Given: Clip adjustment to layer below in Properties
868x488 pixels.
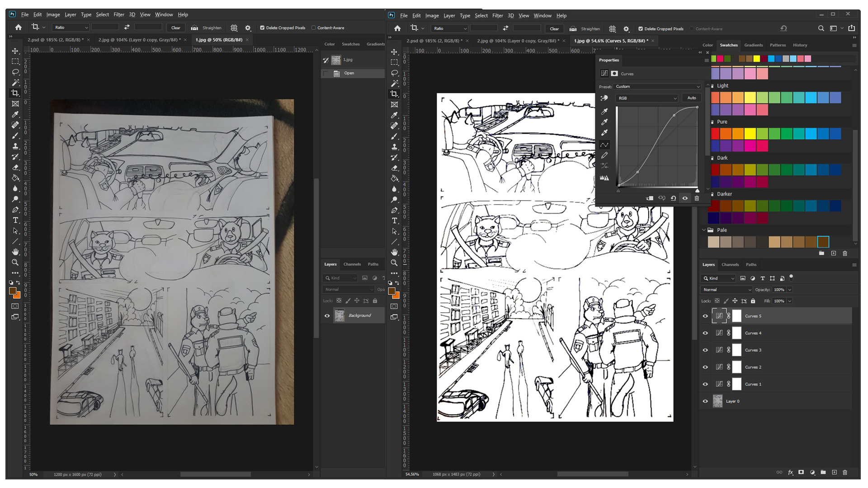Looking at the screenshot, I should 650,198.
